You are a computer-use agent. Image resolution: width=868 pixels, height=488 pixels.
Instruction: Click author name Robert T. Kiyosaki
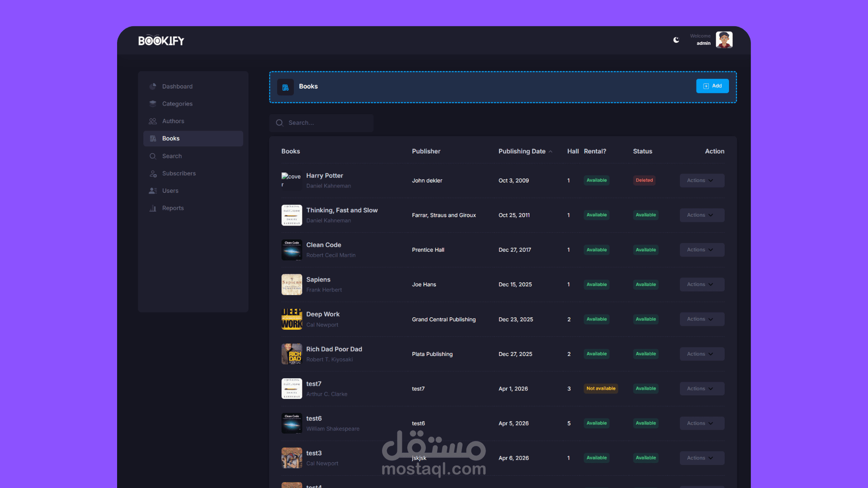pyautogui.click(x=330, y=360)
